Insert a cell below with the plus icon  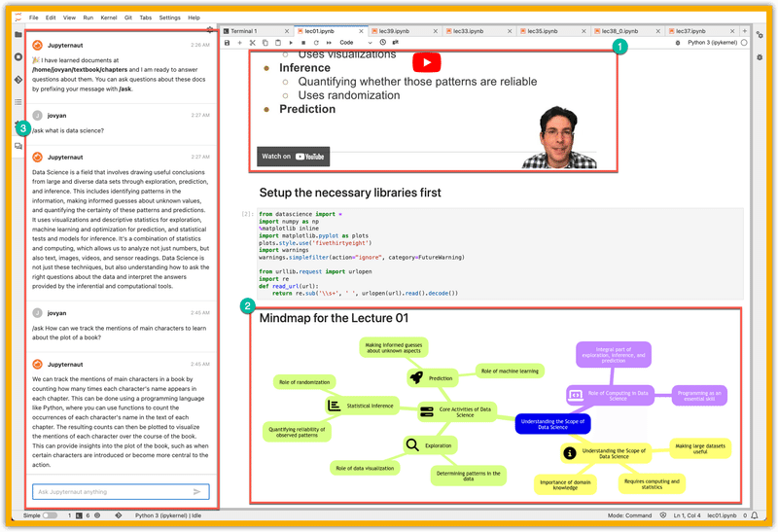[239, 43]
